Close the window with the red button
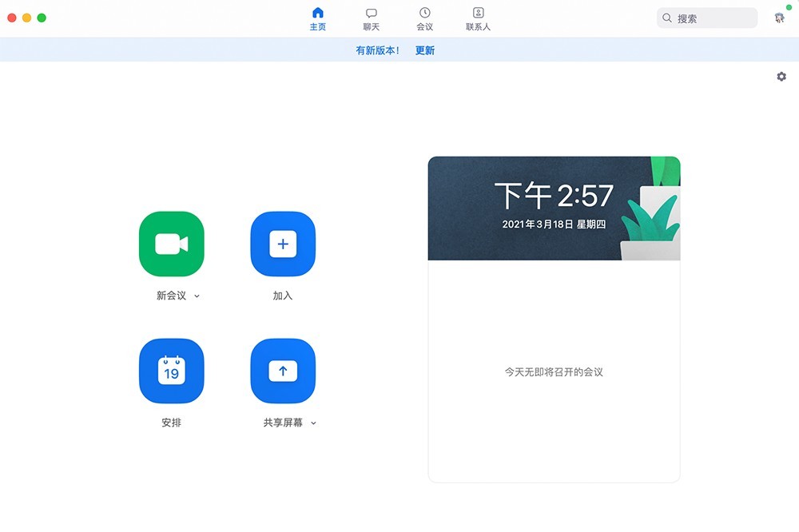This screenshot has width=799, height=532. click(x=12, y=18)
